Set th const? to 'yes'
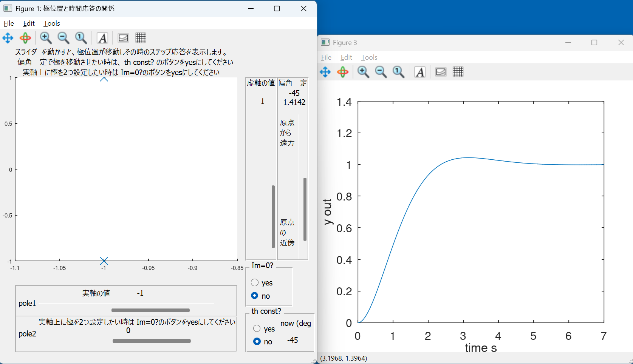This screenshot has height=364, width=633. click(257, 329)
